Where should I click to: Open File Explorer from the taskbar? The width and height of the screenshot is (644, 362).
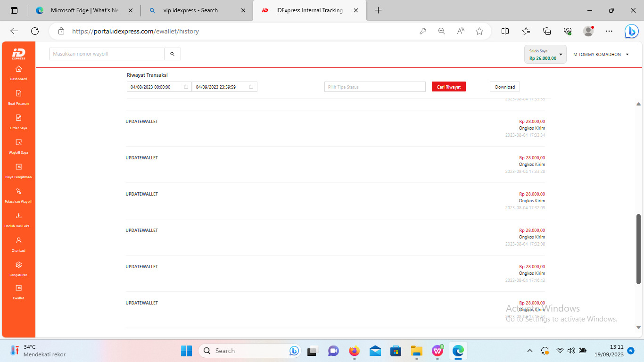pyautogui.click(x=417, y=351)
